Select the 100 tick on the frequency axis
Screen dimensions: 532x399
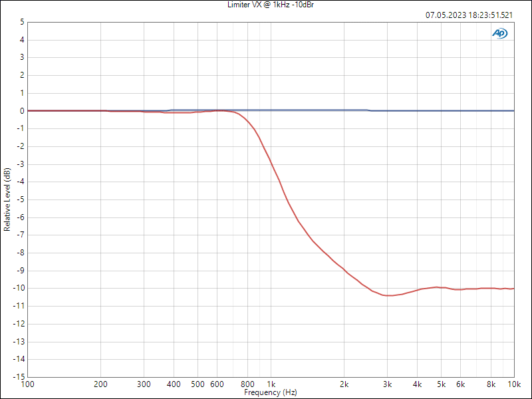28,384
